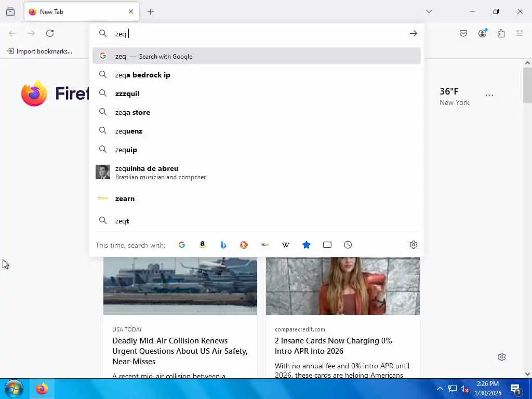The image size is (532, 399).
Task: Open the List all tabs dropdown
Action: 429,11
